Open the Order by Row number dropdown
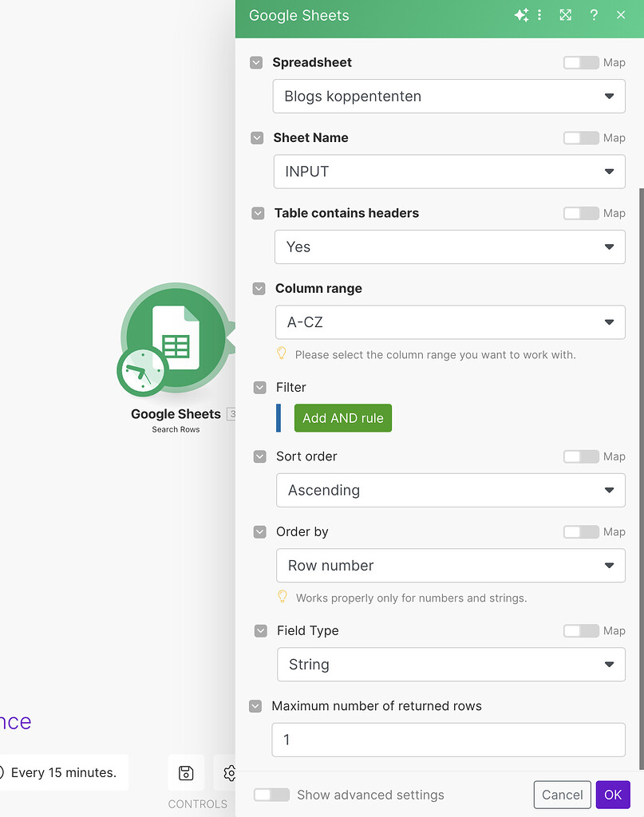644x817 pixels. pos(451,565)
